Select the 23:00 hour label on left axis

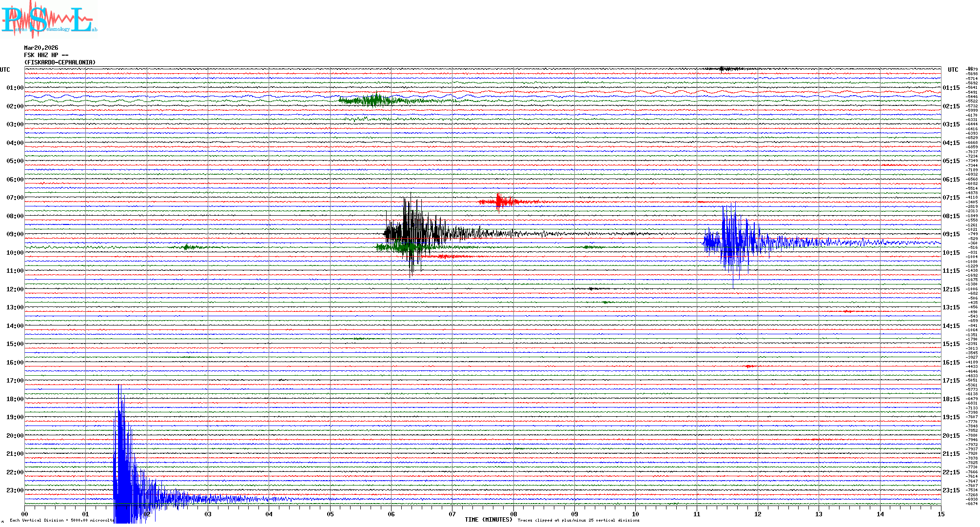(15, 490)
